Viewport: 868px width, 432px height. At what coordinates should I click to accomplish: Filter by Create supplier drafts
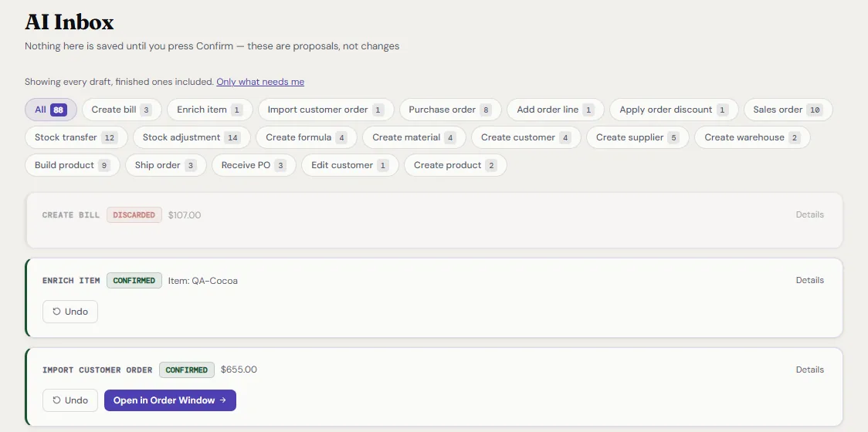[638, 137]
